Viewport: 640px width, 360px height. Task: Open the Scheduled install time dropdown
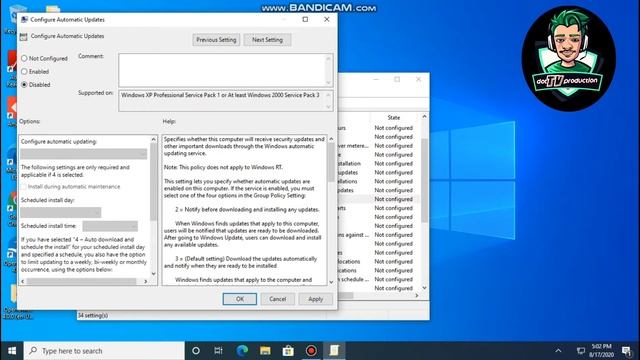(x=110, y=226)
